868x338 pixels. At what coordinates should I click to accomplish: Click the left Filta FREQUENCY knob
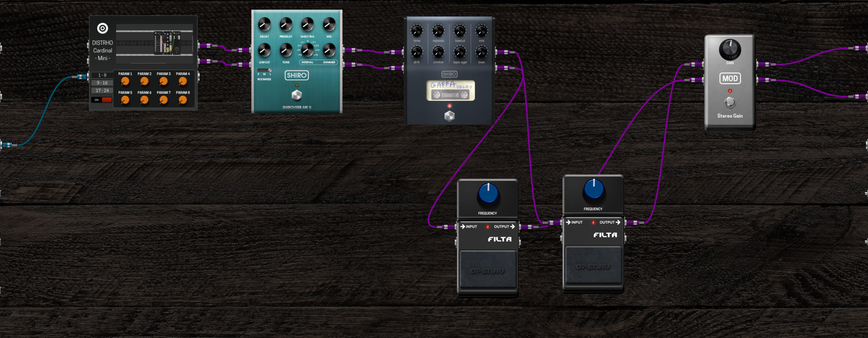point(488,194)
